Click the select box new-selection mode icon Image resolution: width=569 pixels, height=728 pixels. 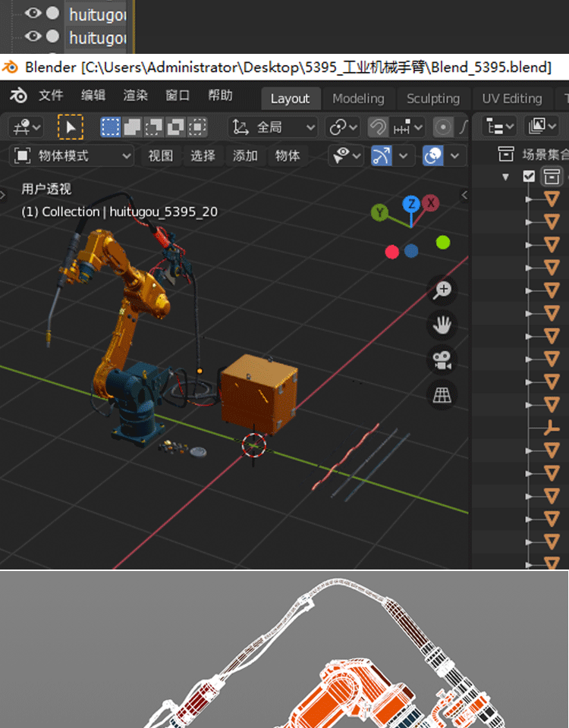click(x=111, y=127)
